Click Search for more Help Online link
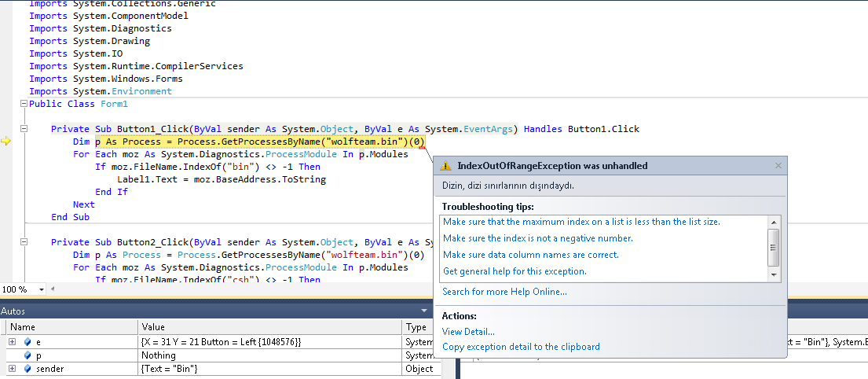Viewport: 868px width, 379px height. point(504,292)
